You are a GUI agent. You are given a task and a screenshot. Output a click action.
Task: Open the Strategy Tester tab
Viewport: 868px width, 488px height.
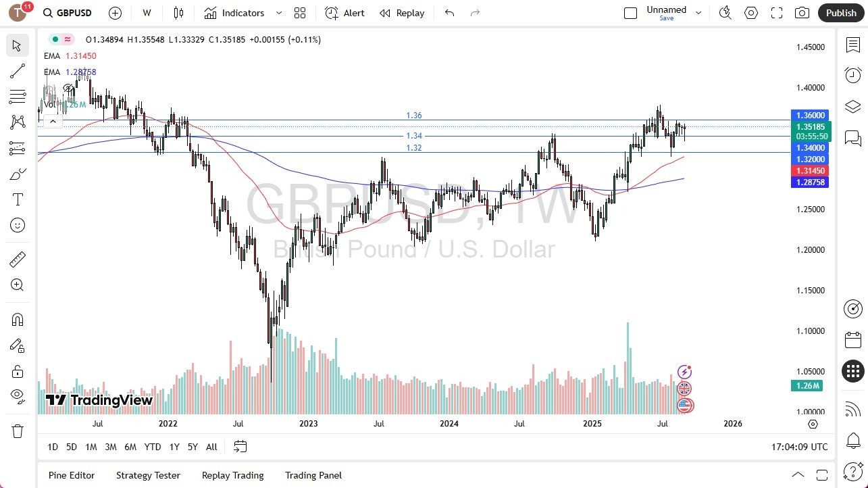[148, 475]
